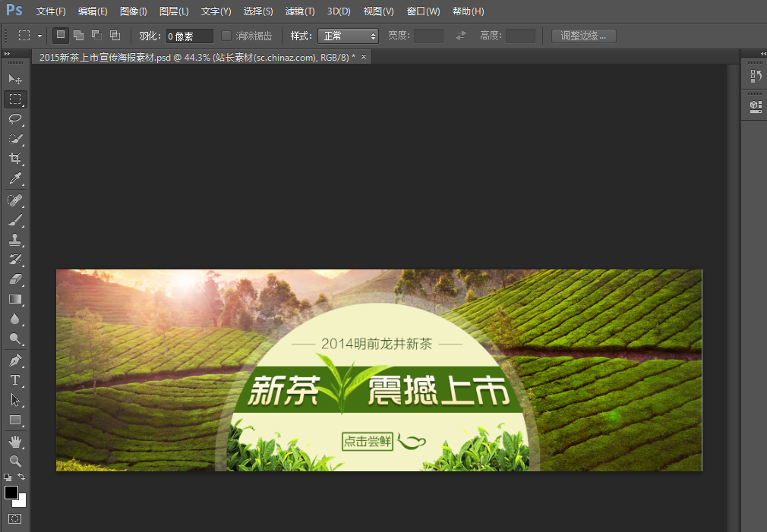Open the 文件(F) menu
Image resolution: width=767 pixels, height=532 pixels.
pyautogui.click(x=50, y=11)
